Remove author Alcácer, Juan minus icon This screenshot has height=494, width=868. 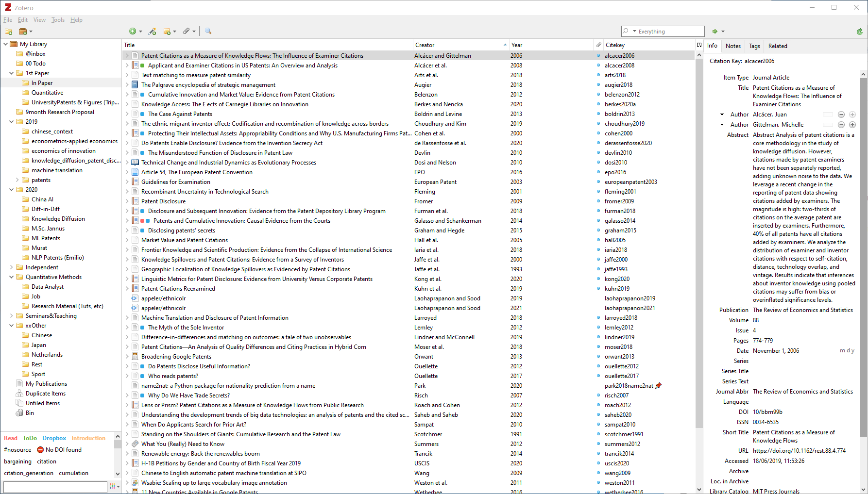click(841, 115)
